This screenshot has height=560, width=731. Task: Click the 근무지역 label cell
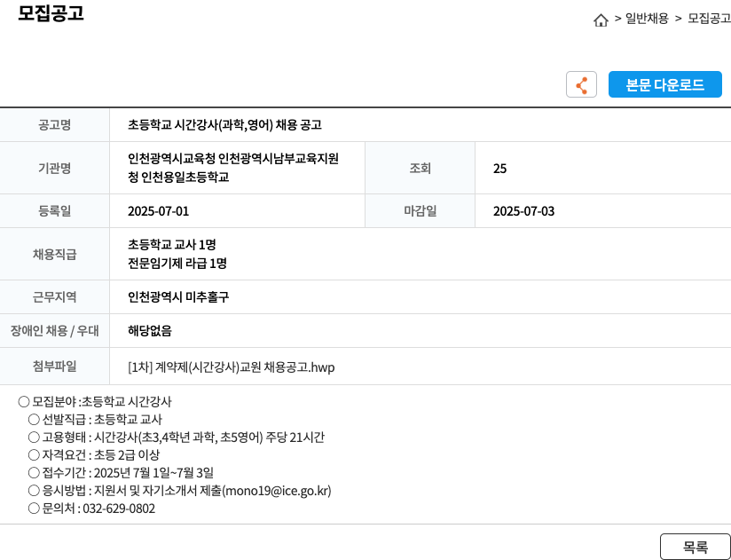click(54, 297)
